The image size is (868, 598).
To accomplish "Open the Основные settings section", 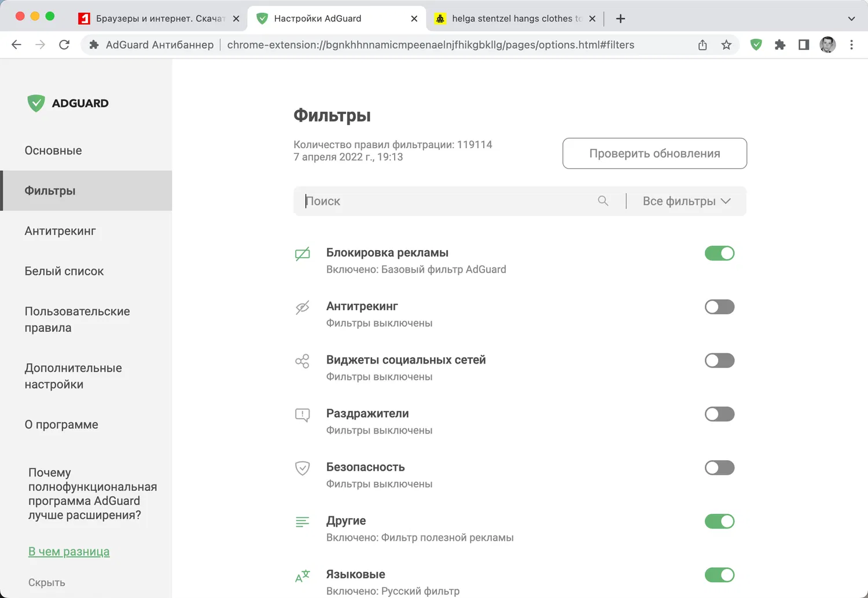I will click(53, 151).
